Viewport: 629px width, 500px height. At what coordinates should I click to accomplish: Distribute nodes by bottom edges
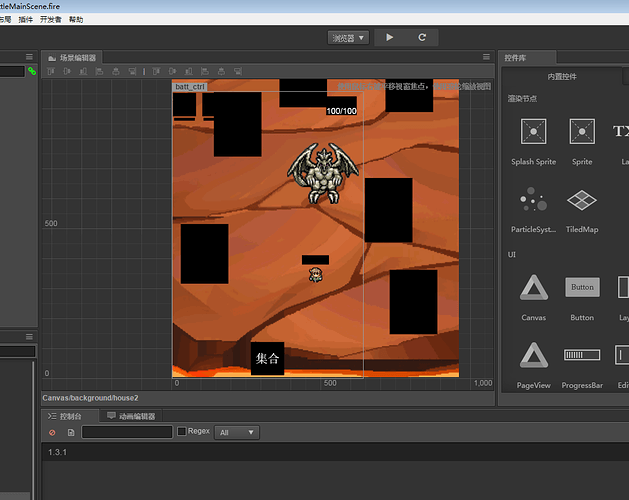click(189, 71)
